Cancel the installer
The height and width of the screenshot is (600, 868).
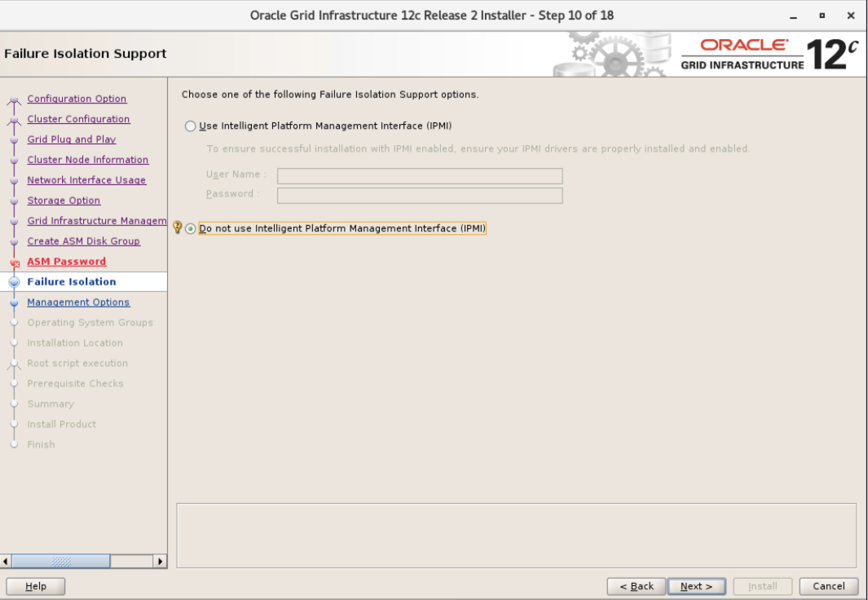pos(829,586)
